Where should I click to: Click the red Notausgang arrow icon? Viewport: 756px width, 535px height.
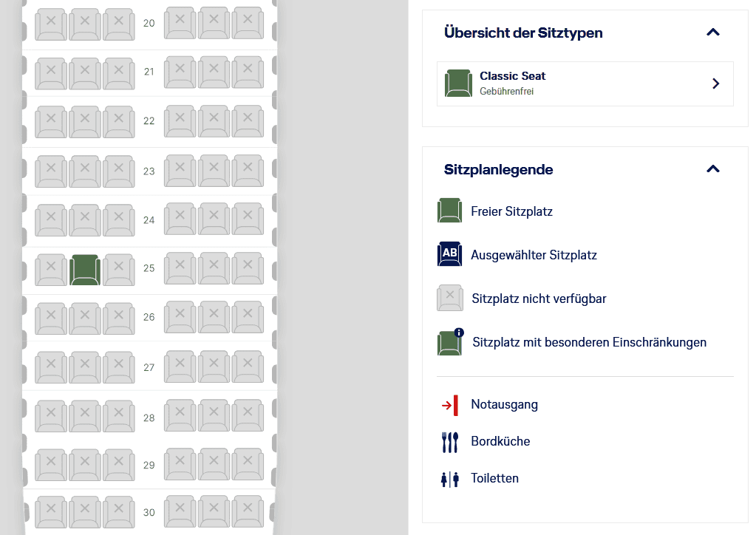coord(450,405)
